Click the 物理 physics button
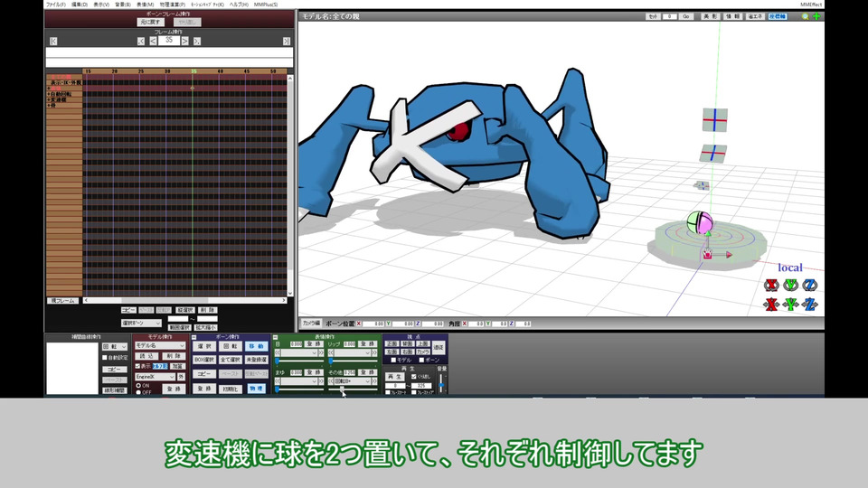 (x=256, y=389)
